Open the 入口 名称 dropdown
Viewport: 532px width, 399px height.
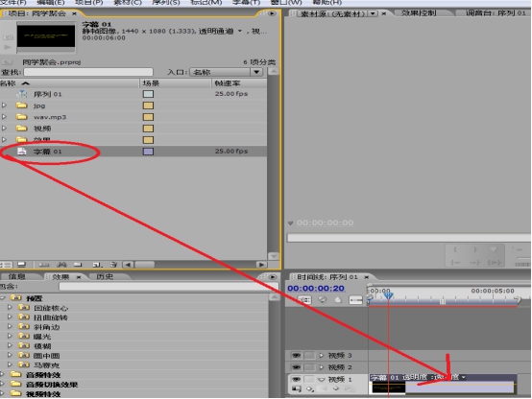coord(227,72)
